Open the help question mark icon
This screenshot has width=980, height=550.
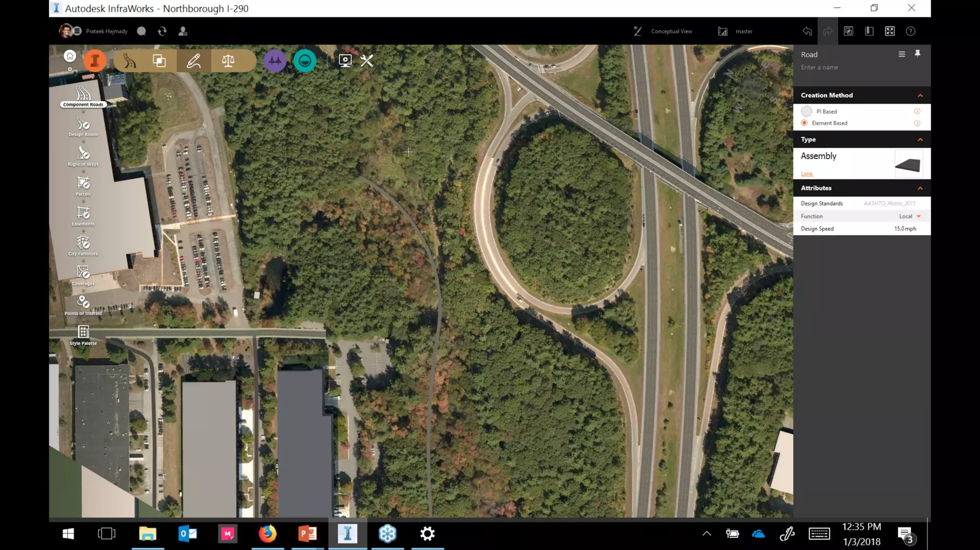click(911, 31)
